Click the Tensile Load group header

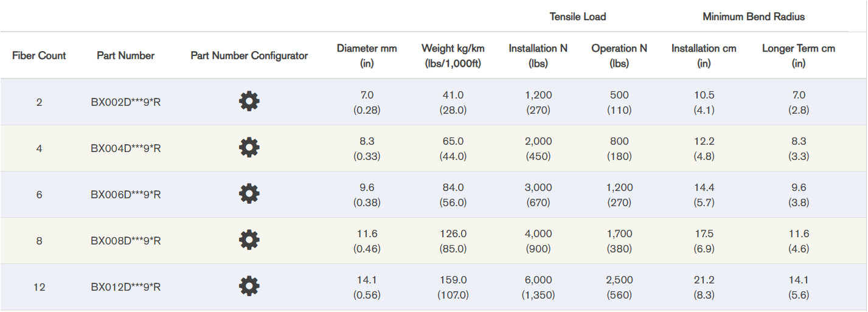tap(578, 16)
